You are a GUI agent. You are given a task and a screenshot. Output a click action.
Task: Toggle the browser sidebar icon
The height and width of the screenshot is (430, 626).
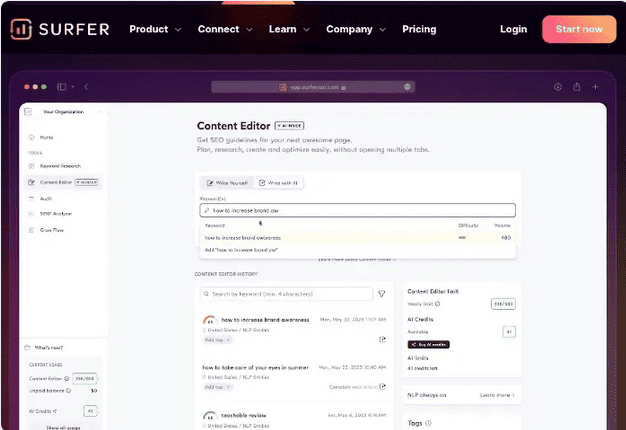click(x=61, y=87)
